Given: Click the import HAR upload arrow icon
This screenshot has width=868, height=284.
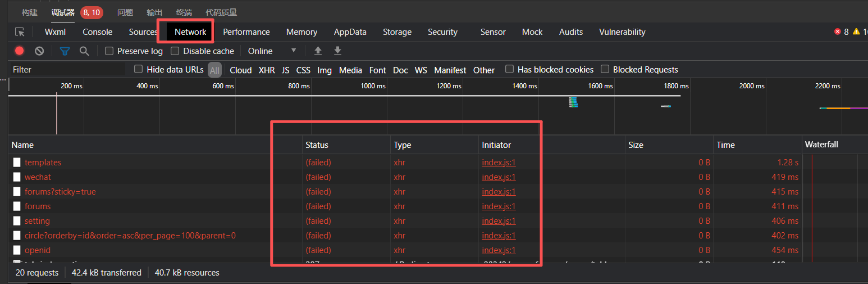Looking at the screenshot, I should [x=318, y=51].
